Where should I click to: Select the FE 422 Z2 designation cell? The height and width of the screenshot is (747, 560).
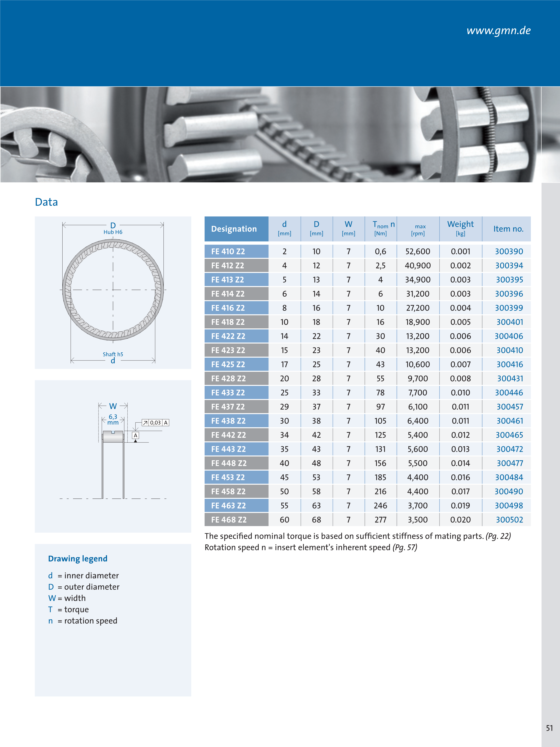tap(236, 336)
